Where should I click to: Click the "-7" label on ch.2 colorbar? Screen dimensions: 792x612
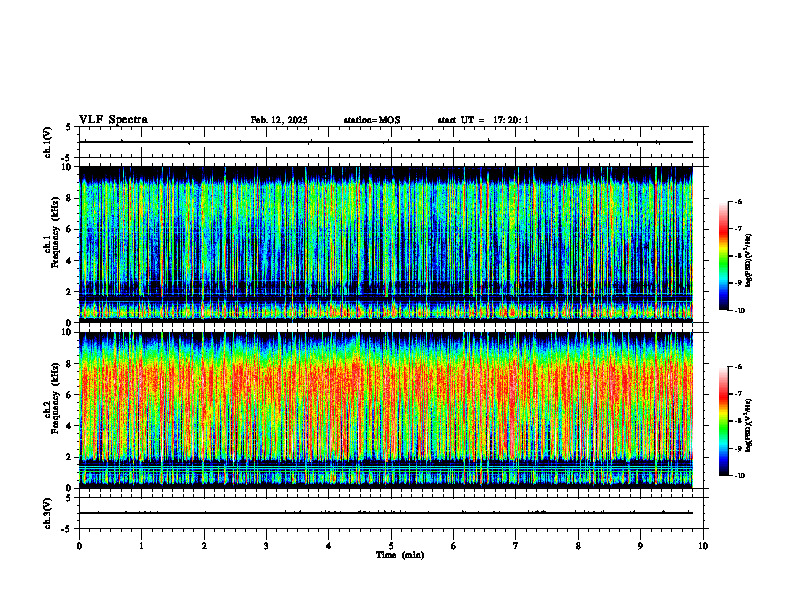(x=739, y=394)
